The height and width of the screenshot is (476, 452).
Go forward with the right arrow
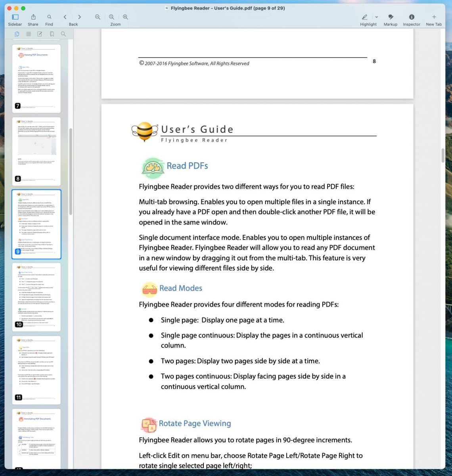(79, 17)
